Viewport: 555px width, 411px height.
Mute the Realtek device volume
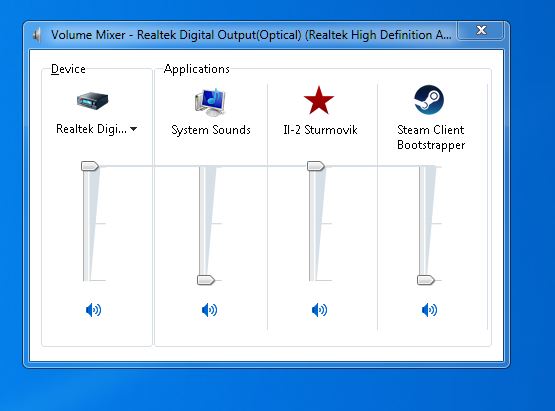[93, 310]
